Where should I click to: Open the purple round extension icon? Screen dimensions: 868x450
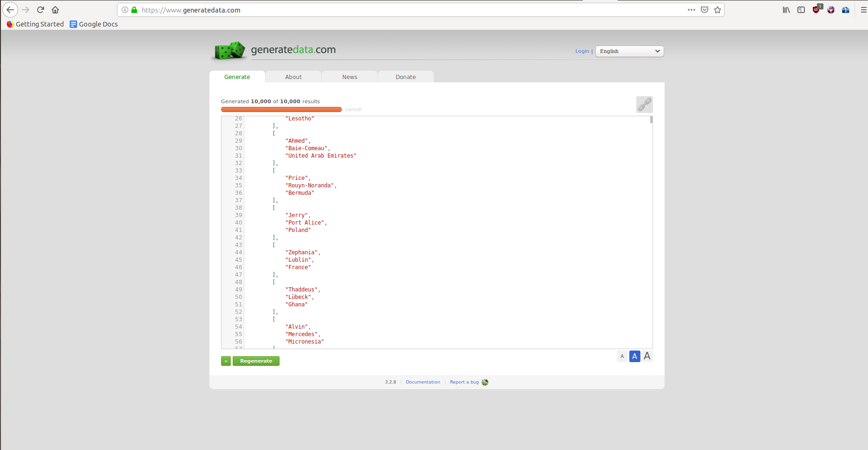[831, 10]
